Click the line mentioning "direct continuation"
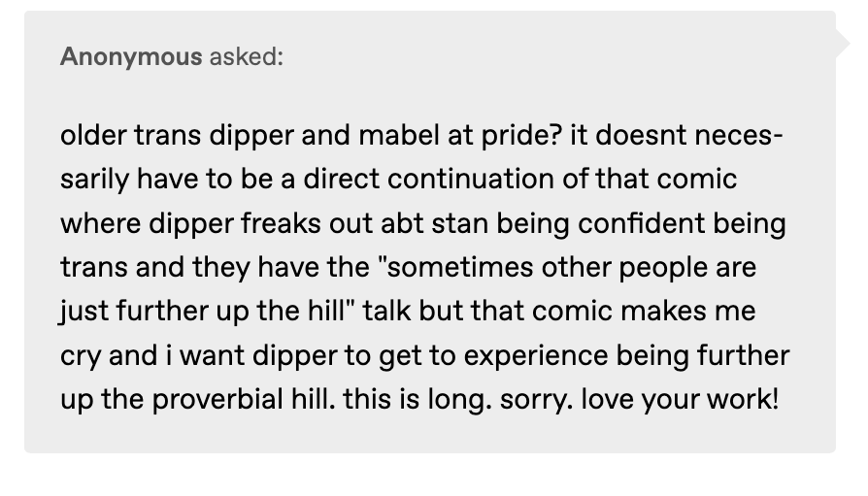 tap(398, 179)
